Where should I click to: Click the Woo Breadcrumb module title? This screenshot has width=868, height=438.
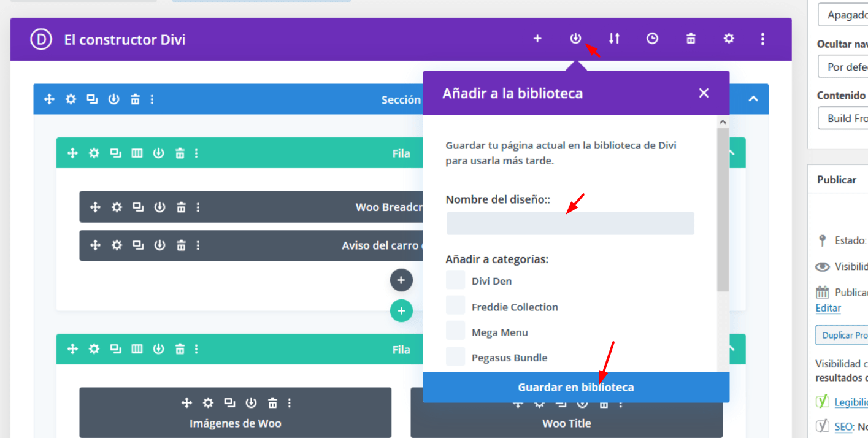pos(389,207)
